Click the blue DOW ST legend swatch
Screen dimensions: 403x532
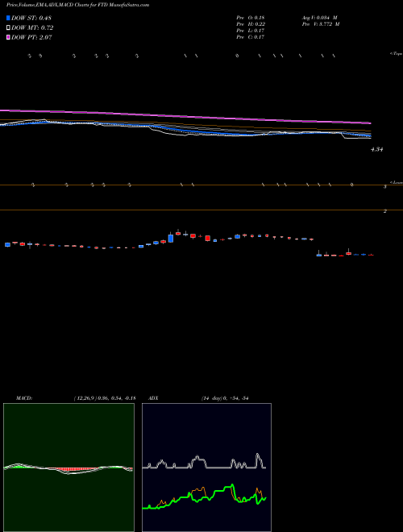[8, 18]
